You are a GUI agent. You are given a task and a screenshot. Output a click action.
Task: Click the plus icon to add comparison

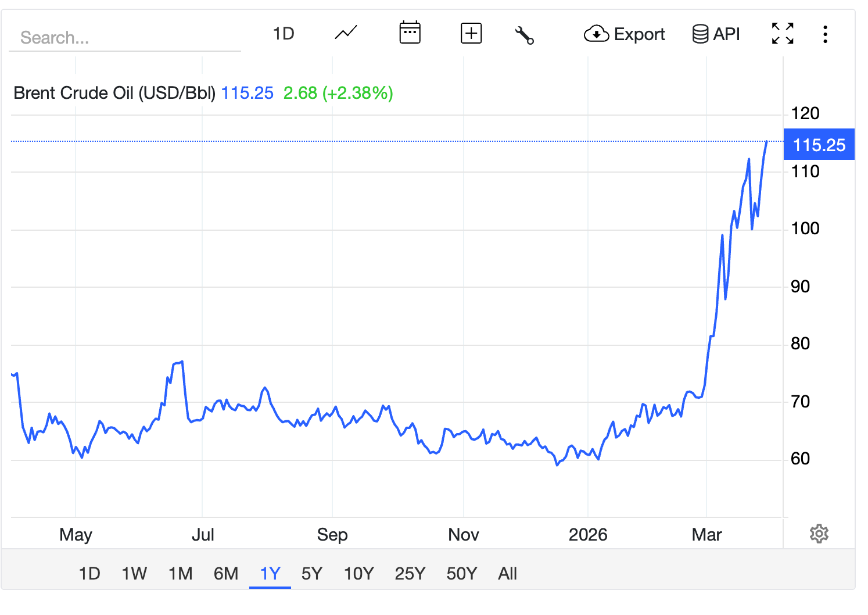coord(471,33)
